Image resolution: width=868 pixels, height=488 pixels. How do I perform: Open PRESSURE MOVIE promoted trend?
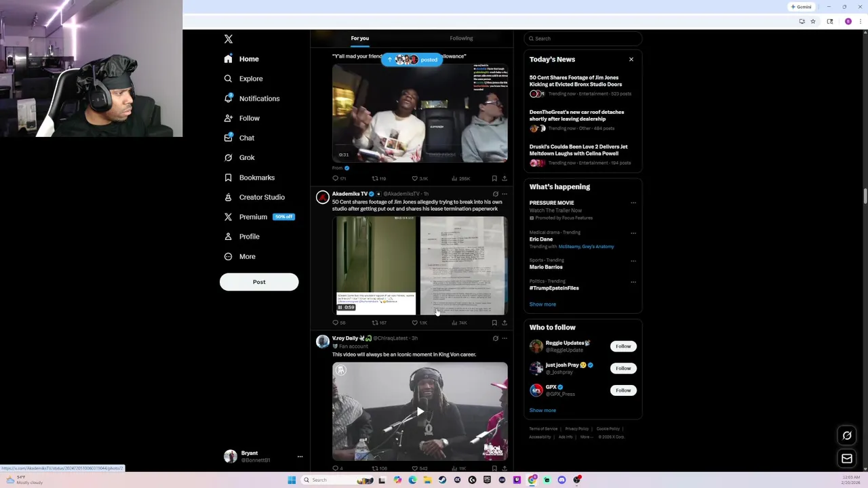(x=551, y=203)
